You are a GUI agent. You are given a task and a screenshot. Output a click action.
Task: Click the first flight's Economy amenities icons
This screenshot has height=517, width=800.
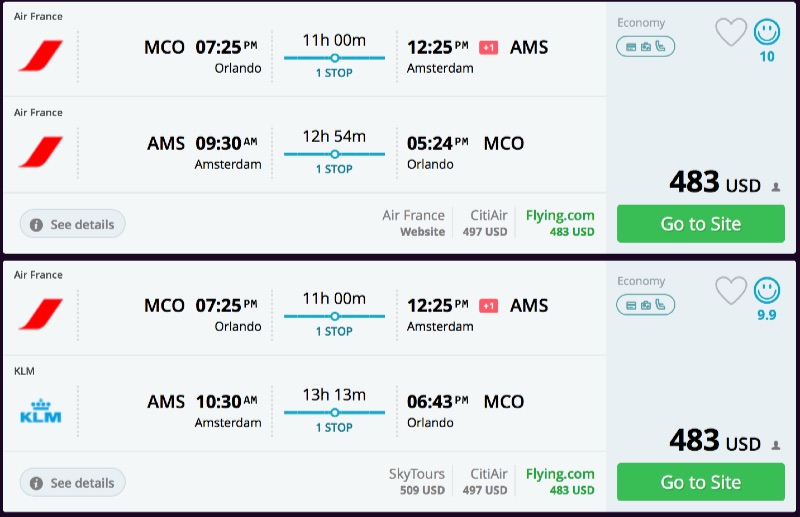coord(645,46)
